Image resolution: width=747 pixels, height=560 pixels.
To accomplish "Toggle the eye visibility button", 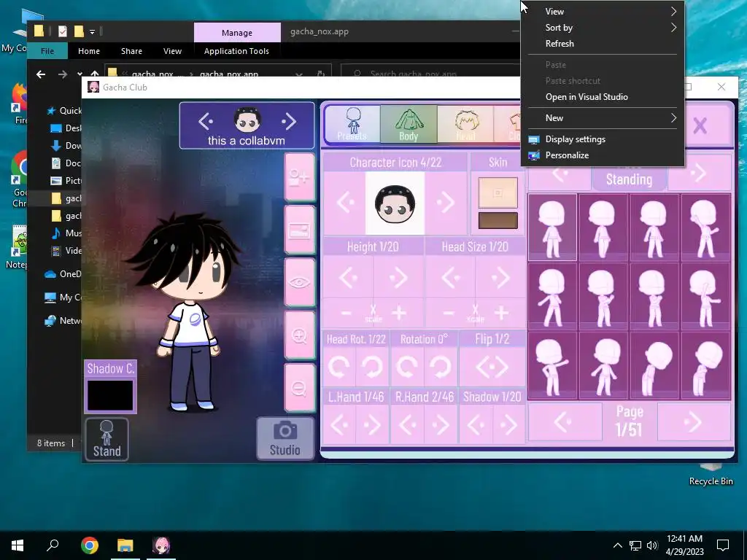I will (299, 282).
